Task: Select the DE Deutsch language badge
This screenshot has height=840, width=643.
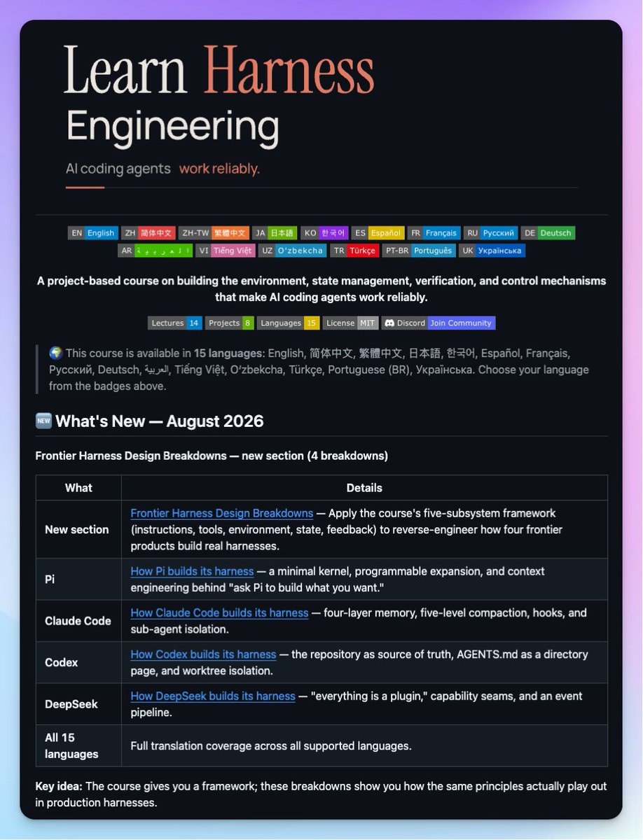Action: [548, 233]
